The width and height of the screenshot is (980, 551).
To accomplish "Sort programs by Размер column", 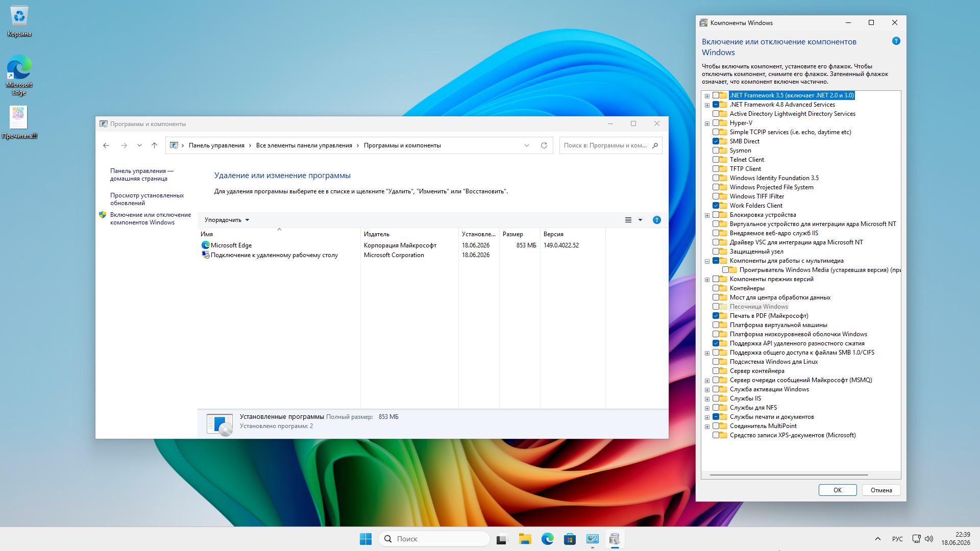I will (x=520, y=234).
